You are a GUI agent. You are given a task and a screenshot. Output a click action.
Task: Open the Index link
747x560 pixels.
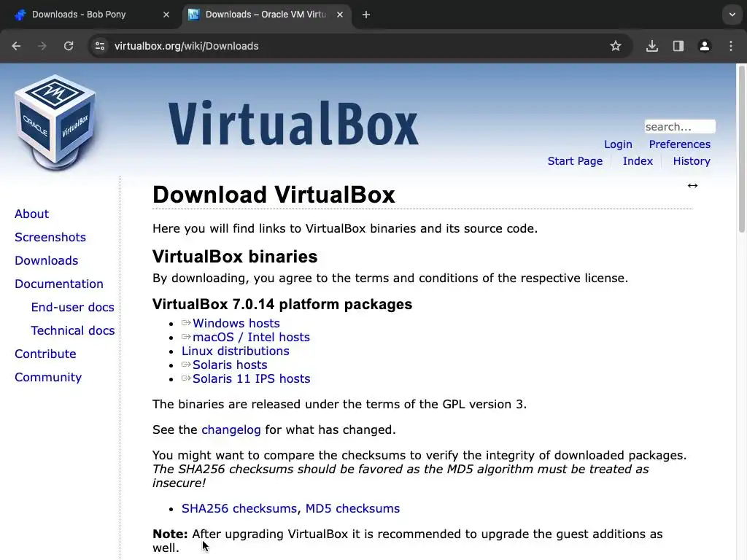click(638, 161)
